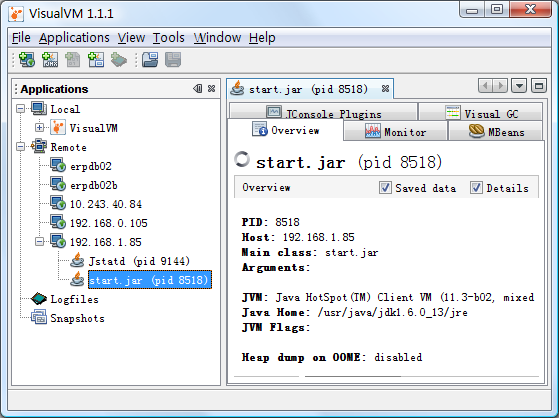Viewport: 559px width, 418px height.
Task: Select the Logfiles tree entry
Action: point(74,299)
